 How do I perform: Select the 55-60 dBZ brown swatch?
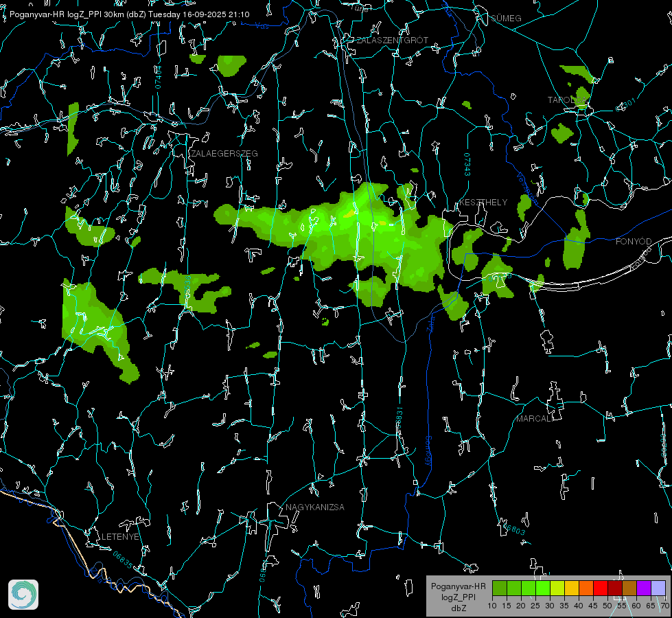(629, 588)
